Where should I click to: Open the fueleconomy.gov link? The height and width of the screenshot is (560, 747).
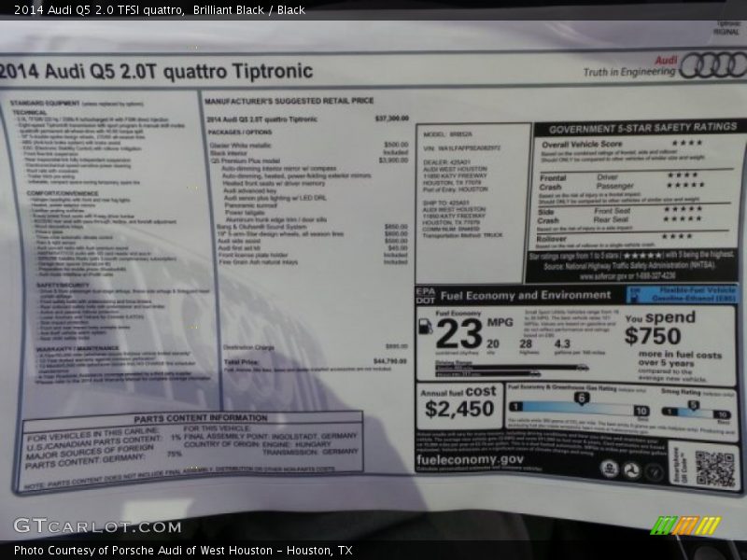[470, 459]
